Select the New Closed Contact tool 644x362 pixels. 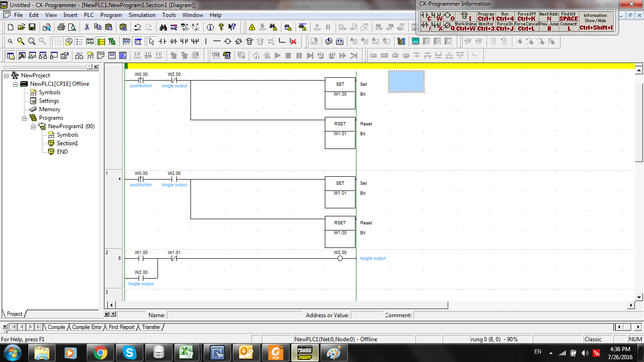coord(173,41)
